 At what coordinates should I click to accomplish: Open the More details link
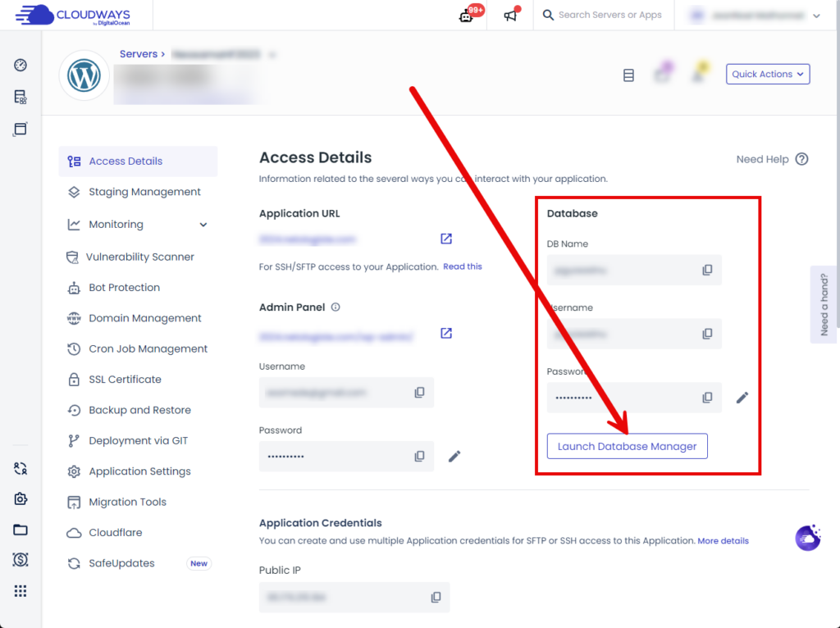click(723, 541)
